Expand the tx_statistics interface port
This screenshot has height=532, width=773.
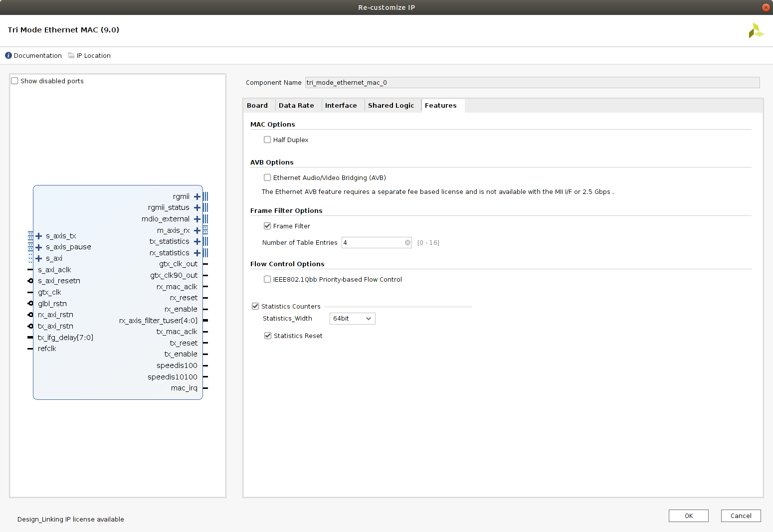[197, 241]
